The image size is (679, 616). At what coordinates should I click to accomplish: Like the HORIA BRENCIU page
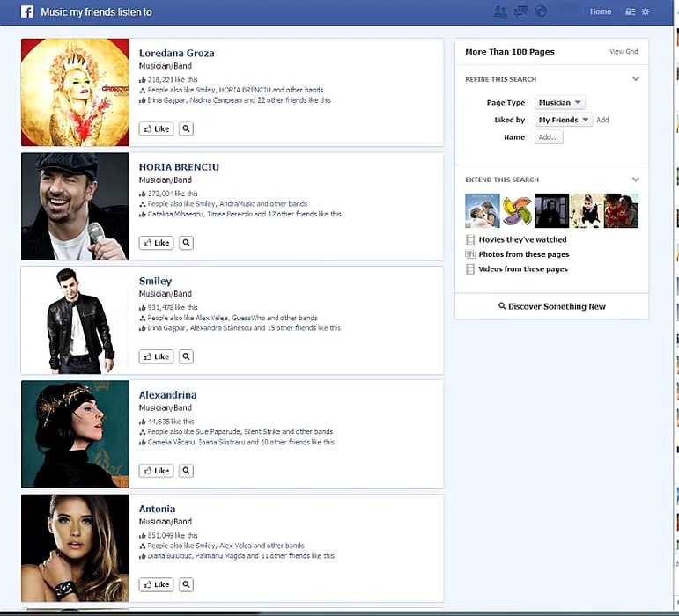(156, 243)
